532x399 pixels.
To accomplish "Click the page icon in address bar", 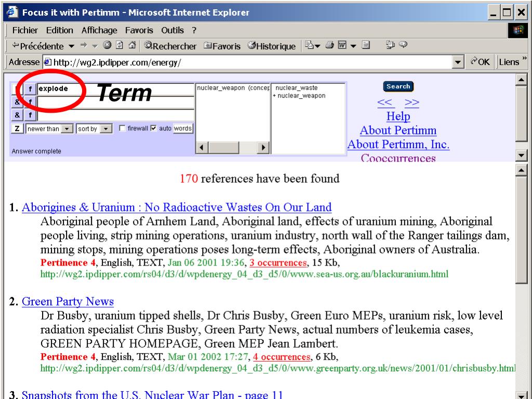I will pyautogui.click(x=48, y=62).
